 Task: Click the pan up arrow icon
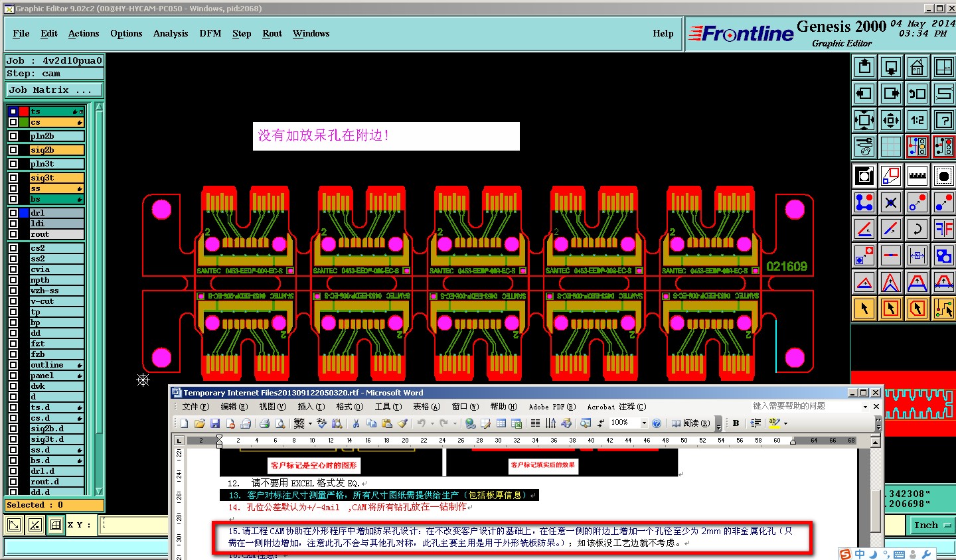tap(864, 67)
